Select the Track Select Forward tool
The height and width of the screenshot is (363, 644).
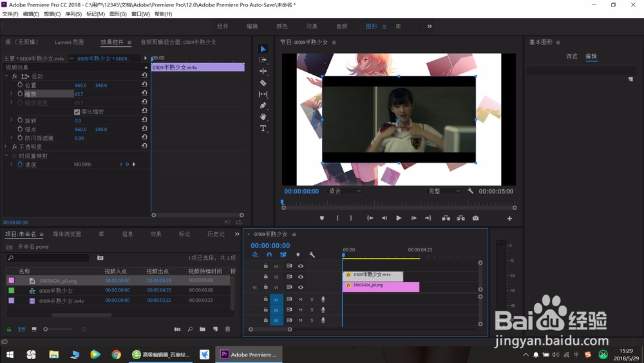(263, 59)
